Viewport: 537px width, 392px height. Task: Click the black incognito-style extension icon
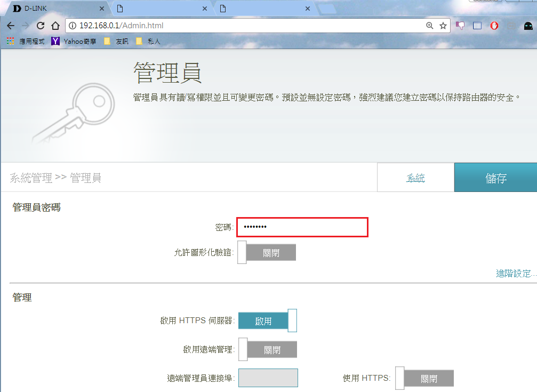click(x=528, y=26)
